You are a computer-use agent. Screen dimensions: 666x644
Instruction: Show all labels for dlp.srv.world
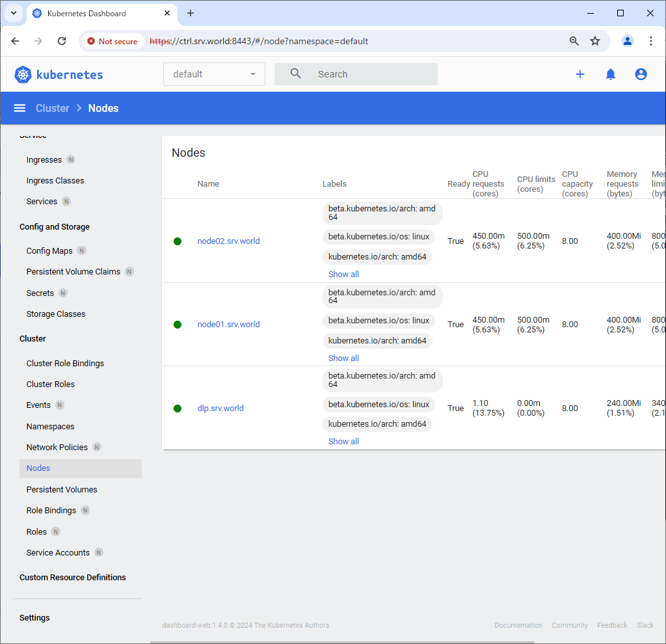pos(343,442)
